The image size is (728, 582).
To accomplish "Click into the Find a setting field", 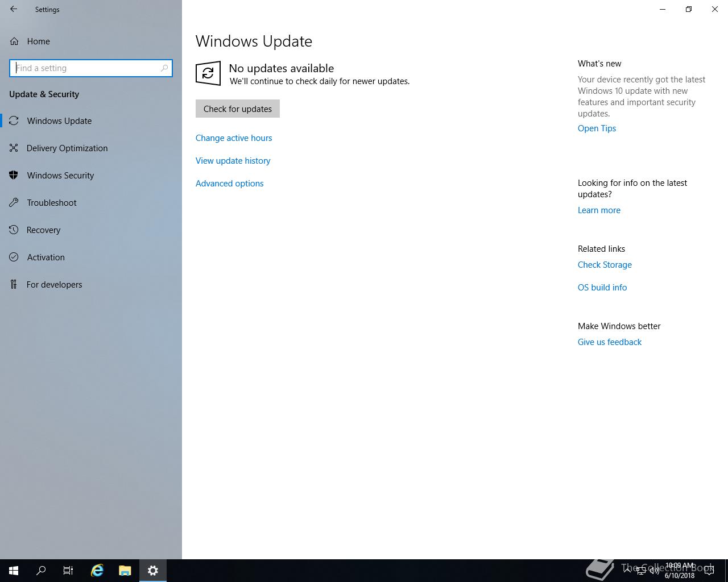I will [91, 68].
